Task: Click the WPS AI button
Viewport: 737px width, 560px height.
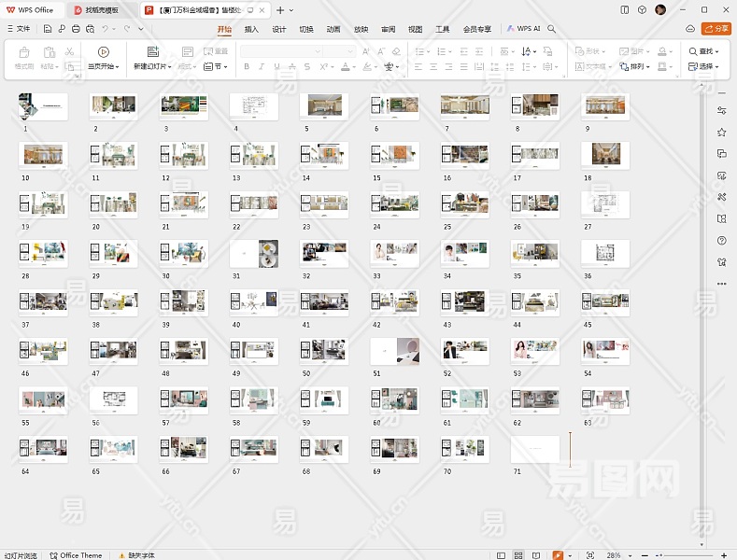Action: 524,29
